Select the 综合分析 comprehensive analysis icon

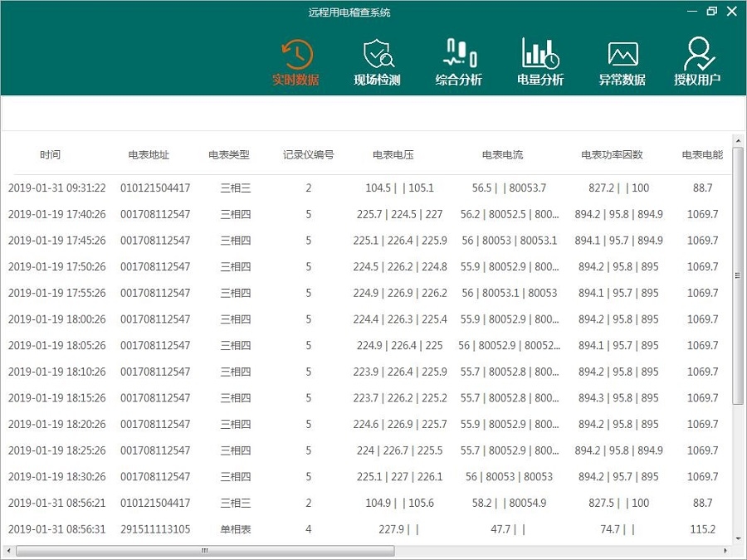[x=458, y=63]
